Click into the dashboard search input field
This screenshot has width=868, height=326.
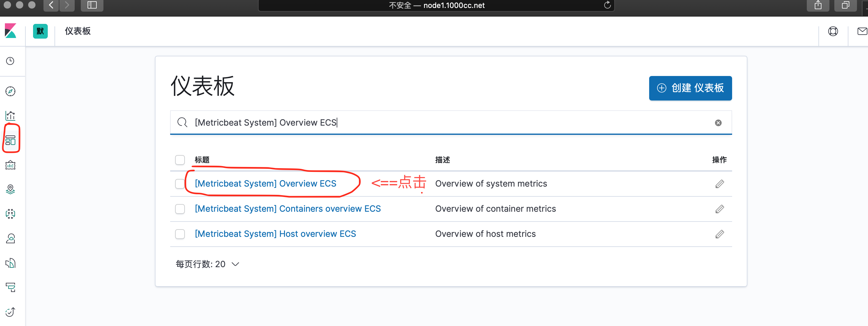(438, 123)
